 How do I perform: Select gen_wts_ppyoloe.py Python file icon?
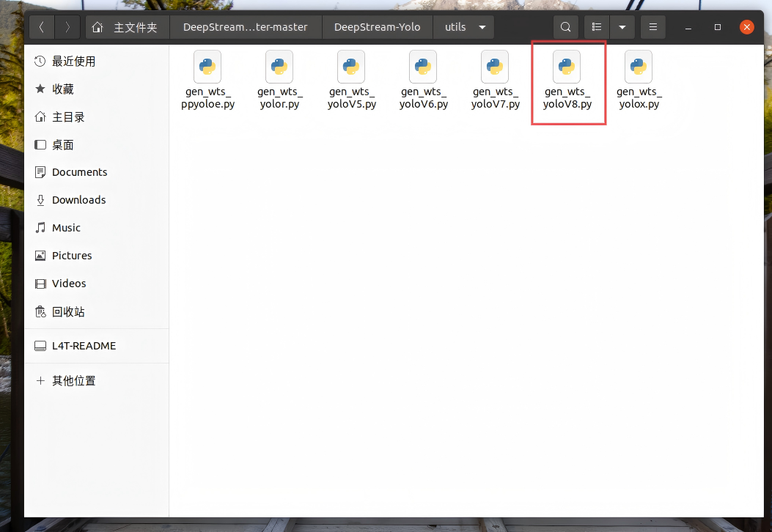[207, 67]
